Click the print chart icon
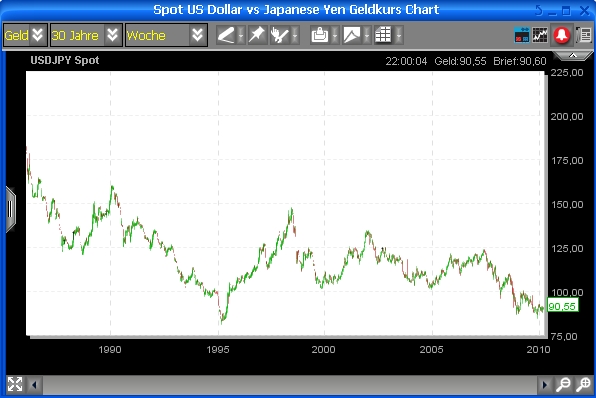596x398 pixels. coord(320,35)
